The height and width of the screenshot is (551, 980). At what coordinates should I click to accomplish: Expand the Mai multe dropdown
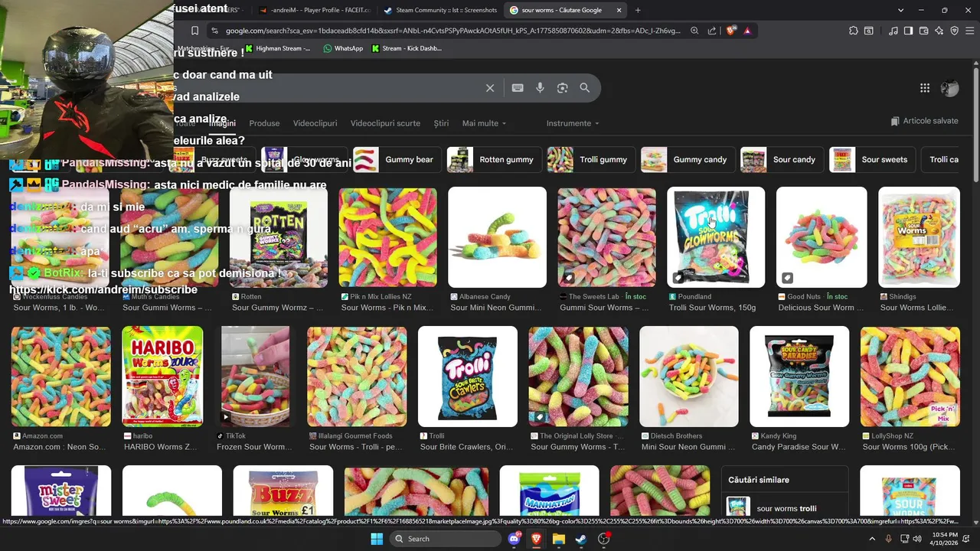pos(484,123)
